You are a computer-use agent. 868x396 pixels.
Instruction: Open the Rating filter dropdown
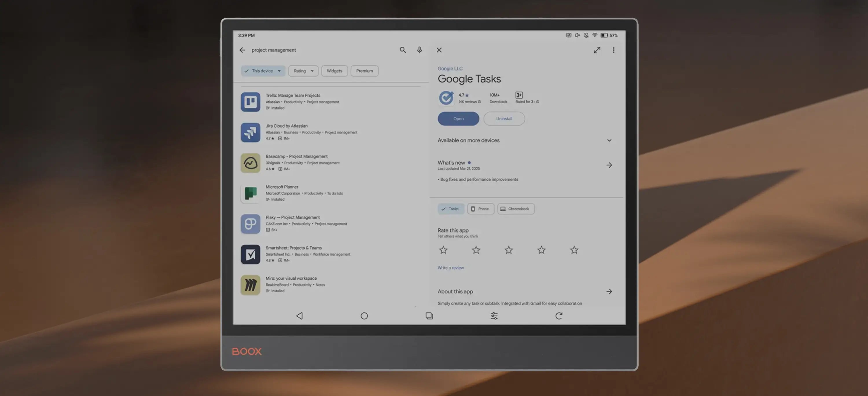tap(303, 71)
